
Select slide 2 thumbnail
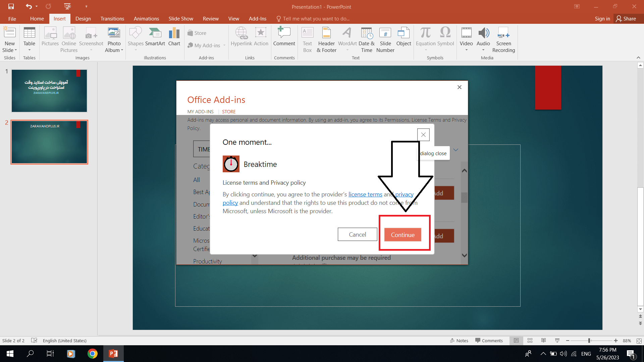click(49, 142)
